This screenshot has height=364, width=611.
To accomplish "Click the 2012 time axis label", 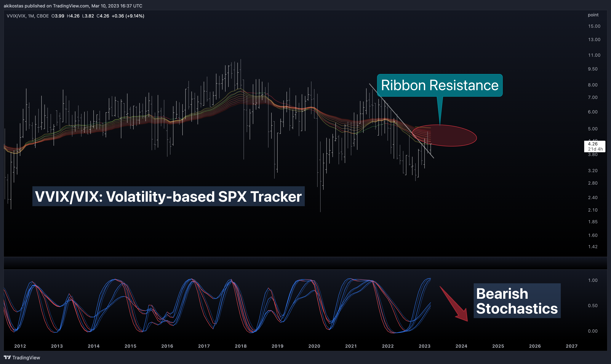I will 20,346.
